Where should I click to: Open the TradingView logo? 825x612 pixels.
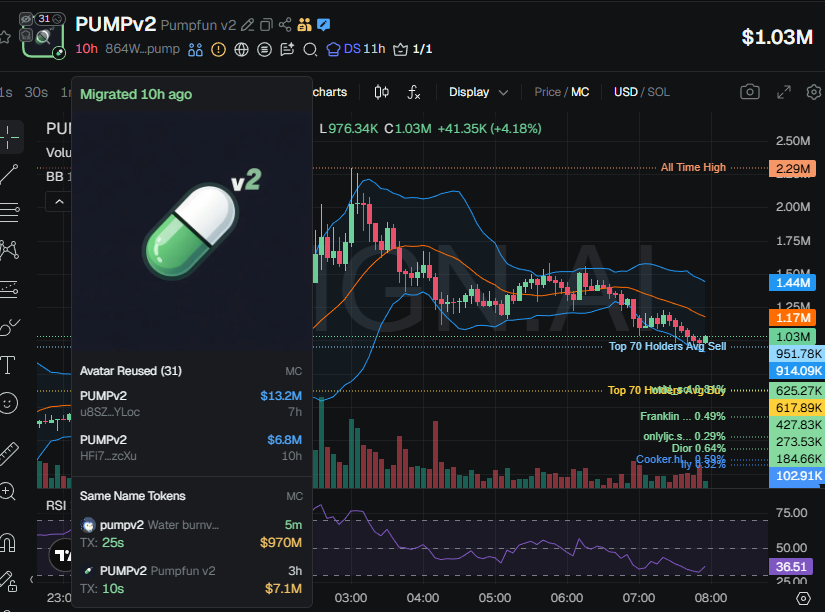pyautogui.click(x=61, y=555)
